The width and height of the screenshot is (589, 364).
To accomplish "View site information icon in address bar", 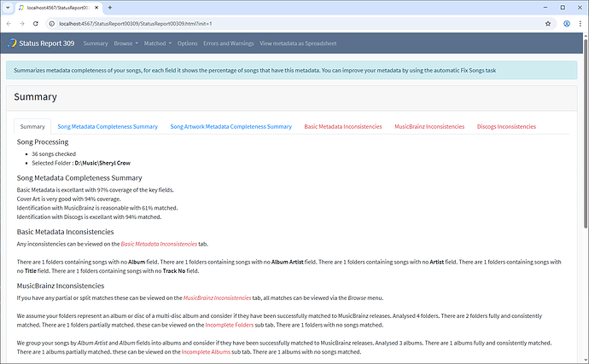I will [52, 24].
